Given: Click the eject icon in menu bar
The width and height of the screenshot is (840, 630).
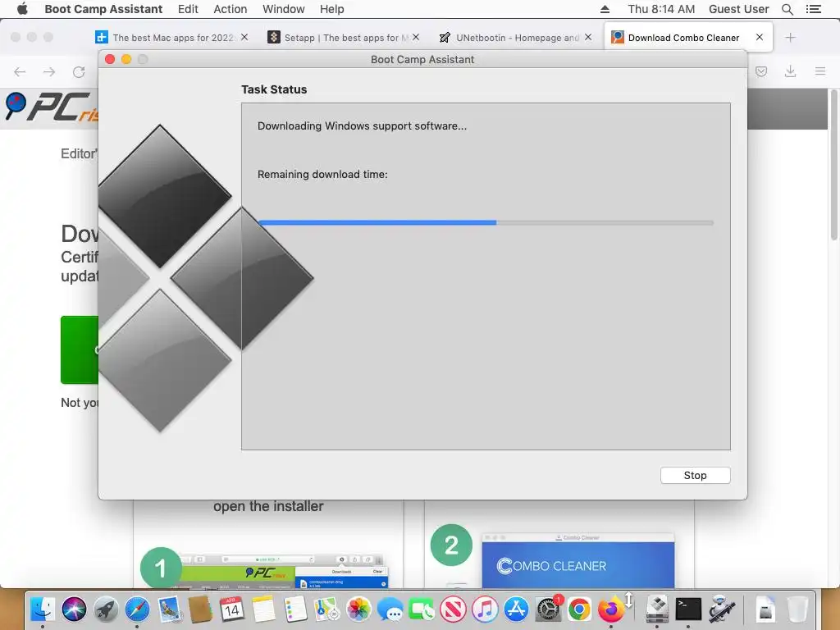Looking at the screenshot, I should pos(605,9).
